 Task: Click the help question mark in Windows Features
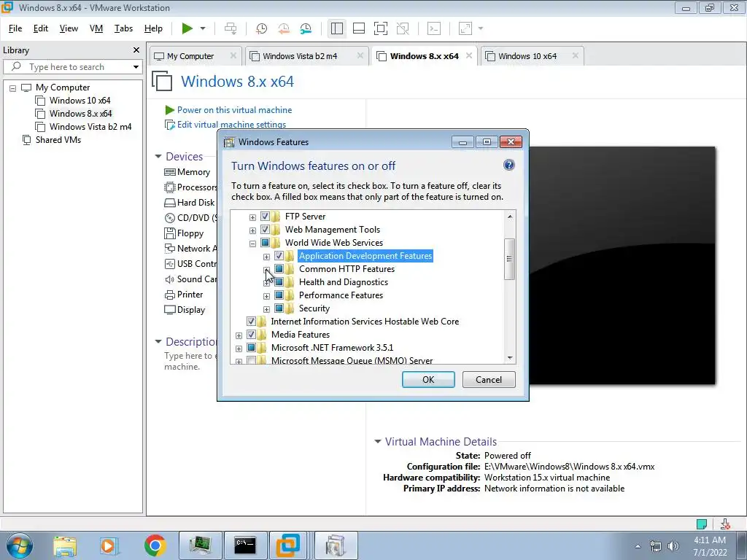[508, 165]
